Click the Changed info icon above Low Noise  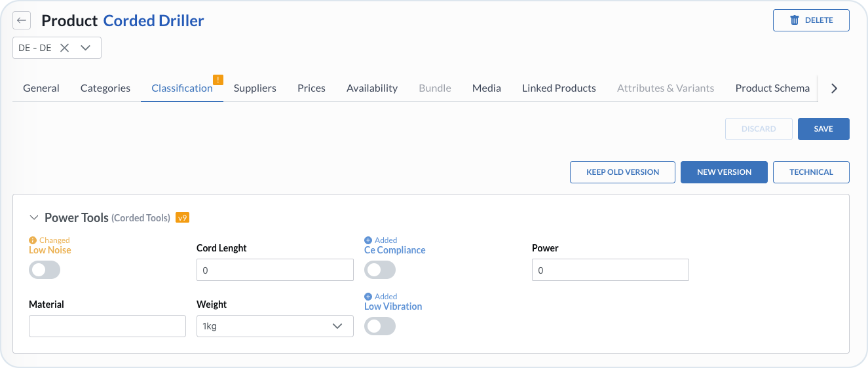[x=33, y=240]
